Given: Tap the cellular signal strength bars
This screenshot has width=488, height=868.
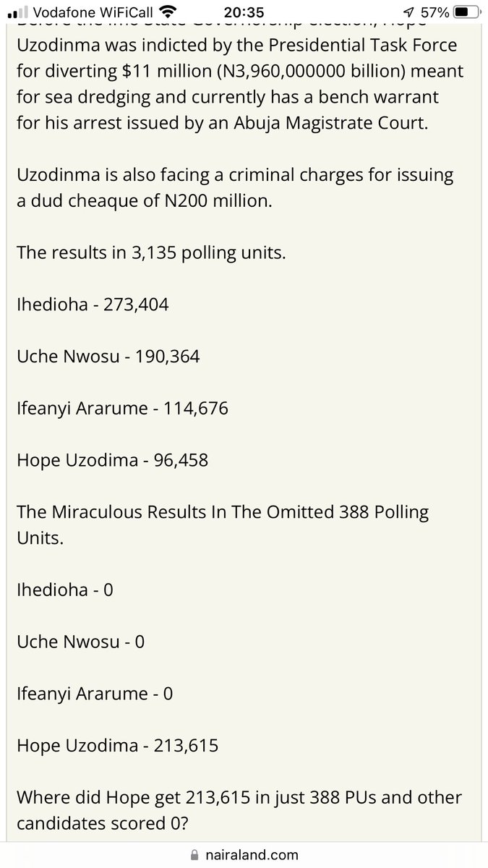Looking at the screenshot, I should click(x=19, y=12).
